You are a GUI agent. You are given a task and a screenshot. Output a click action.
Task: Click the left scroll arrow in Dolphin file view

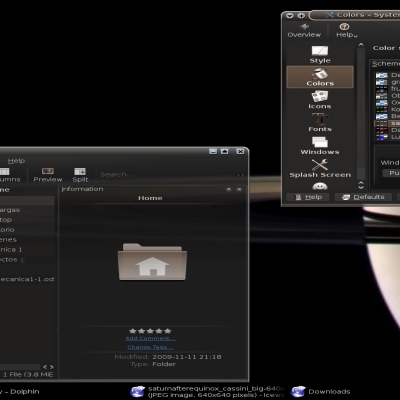pos(45,367)
